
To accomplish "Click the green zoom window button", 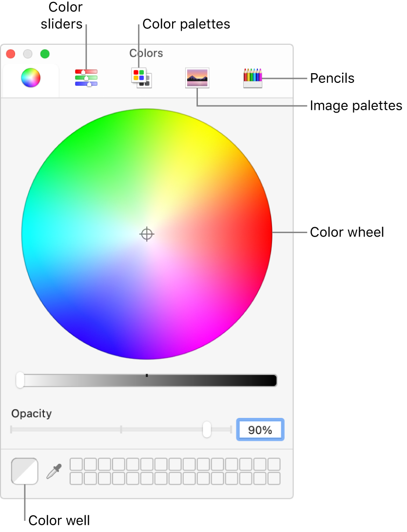I will [x=45, y=54].
